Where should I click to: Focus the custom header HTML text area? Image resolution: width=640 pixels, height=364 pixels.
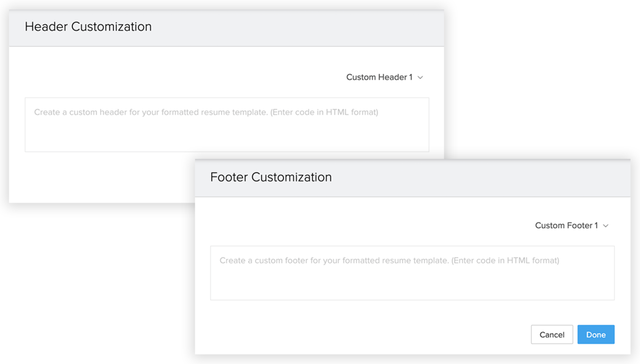[227, 125]
